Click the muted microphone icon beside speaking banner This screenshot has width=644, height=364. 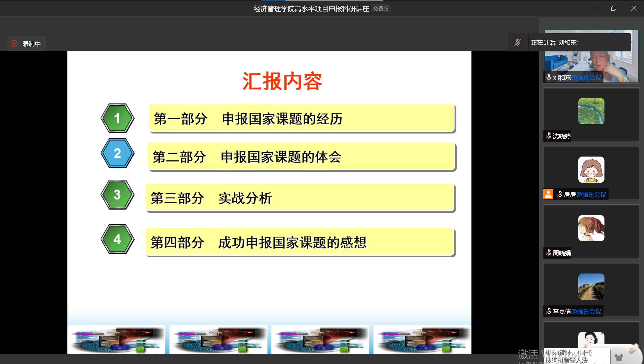[x=517, y=42]
